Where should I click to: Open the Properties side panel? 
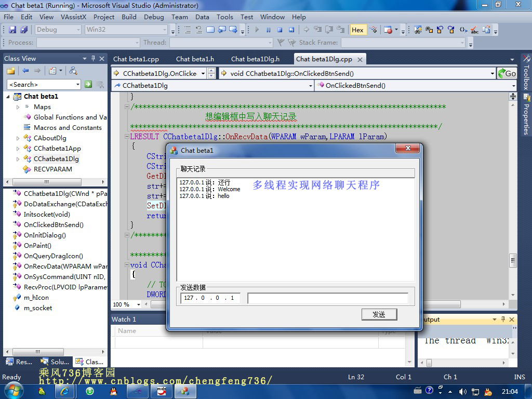pyautogui.click(x=526, y=115)
